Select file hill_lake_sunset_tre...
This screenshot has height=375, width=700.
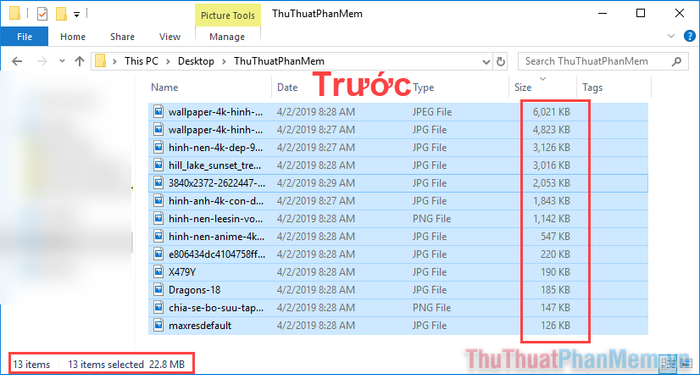pyautogui.click(x=398, y=165)
